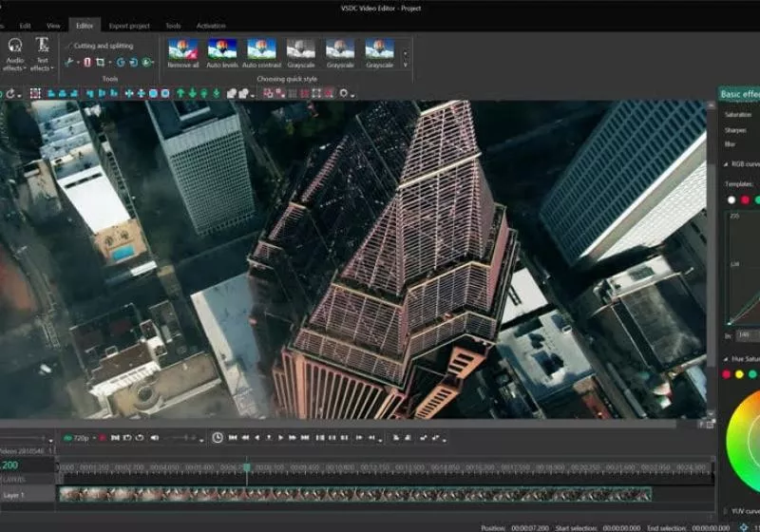
Task: Click the hue color wheel
Action: click(x=743, y=441)
